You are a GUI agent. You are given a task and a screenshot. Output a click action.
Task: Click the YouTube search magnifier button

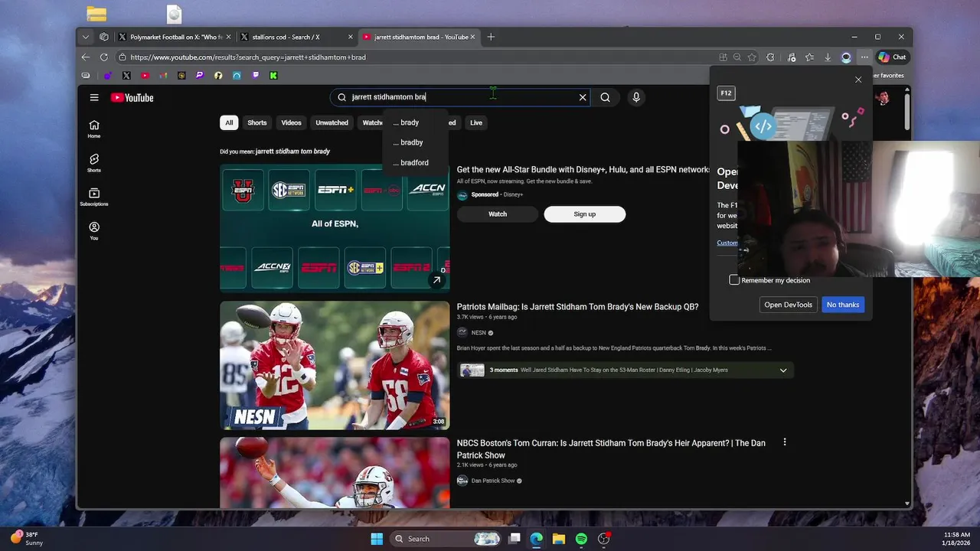pyautogui.click(x=605, y=97)
